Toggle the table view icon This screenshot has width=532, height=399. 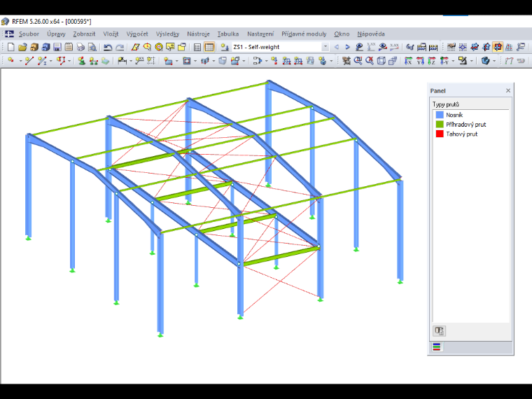coord(209,47)
